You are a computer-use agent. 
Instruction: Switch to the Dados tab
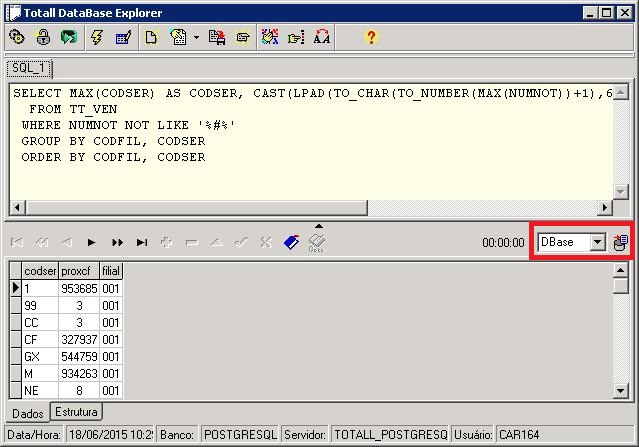(28, 413)
